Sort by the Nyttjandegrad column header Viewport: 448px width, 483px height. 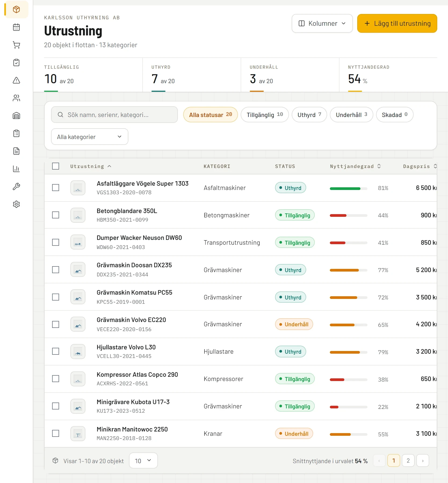click(355, 166)
